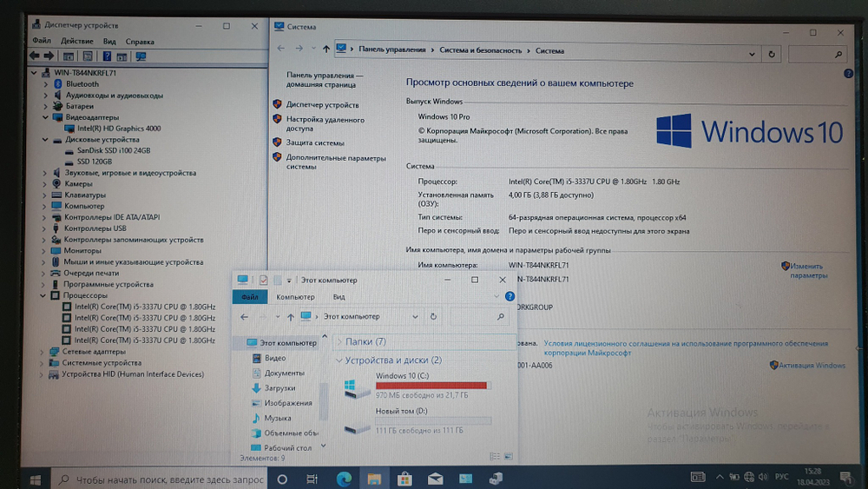This screenshot has width=868, height=489.
Task: Open Справка menu in Device Manager
Action: pyautogui.click(x=140, y=42)
